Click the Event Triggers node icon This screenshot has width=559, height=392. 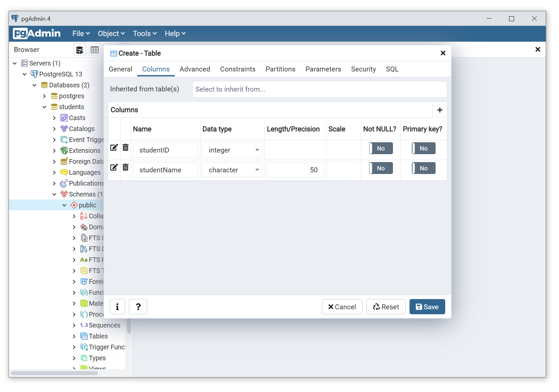[64, 140]
